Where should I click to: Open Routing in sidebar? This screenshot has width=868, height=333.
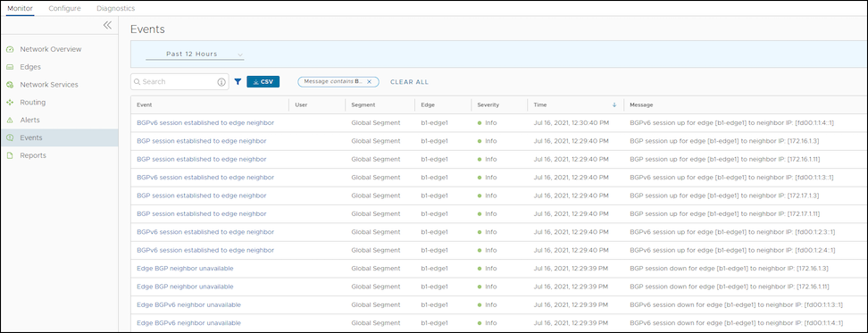pos(33,103)
